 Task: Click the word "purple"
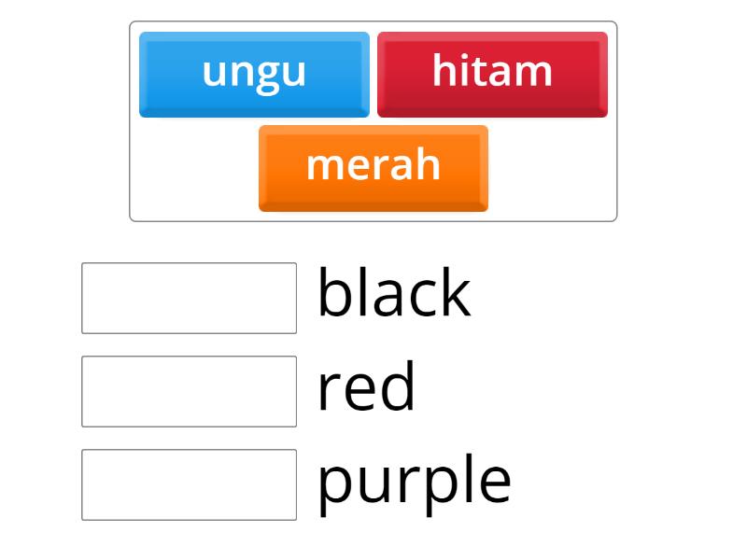click(414, 479)
